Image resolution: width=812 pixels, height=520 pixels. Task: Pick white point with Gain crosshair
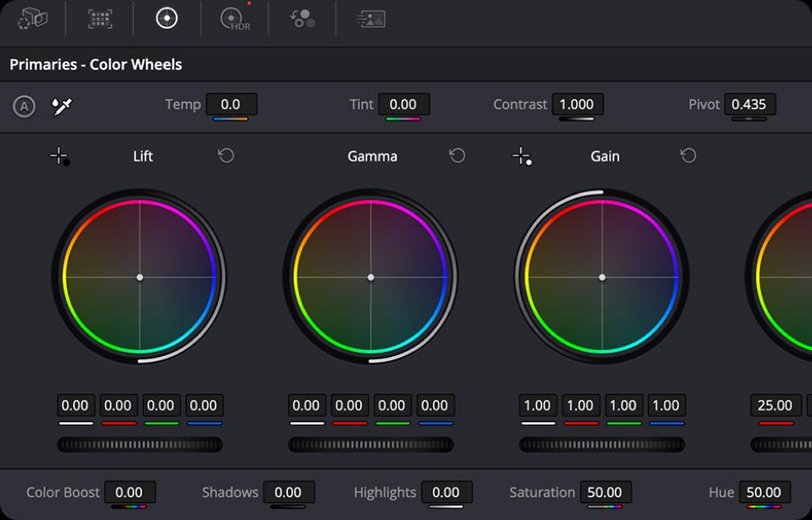tap(522, 155)
